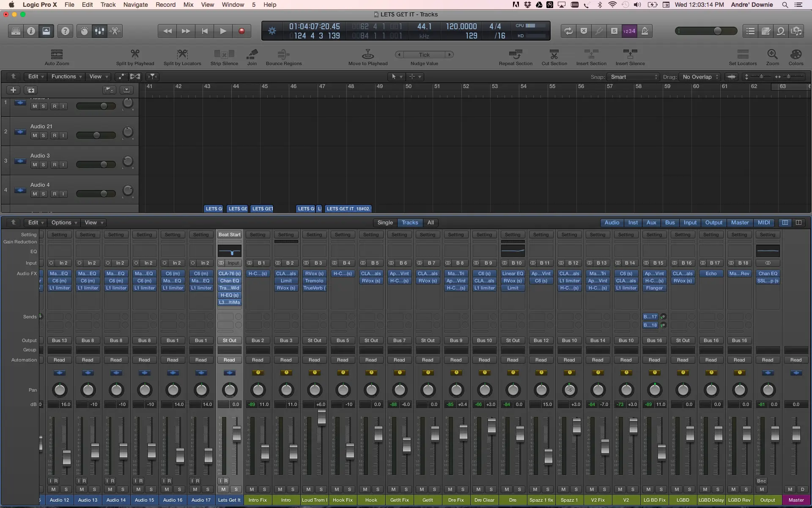Solo the Audio 3 track

(43, 165)
